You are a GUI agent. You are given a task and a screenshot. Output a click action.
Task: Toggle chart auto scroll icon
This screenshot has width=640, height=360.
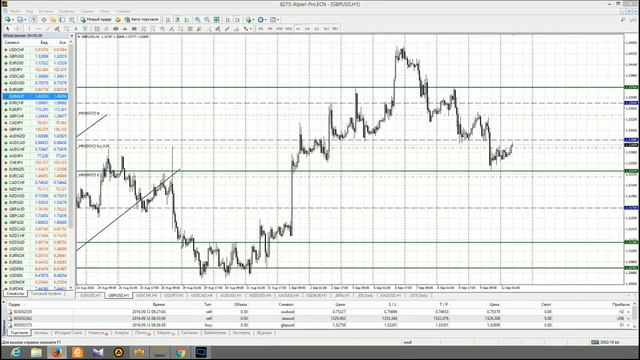[x=228, y=19]
